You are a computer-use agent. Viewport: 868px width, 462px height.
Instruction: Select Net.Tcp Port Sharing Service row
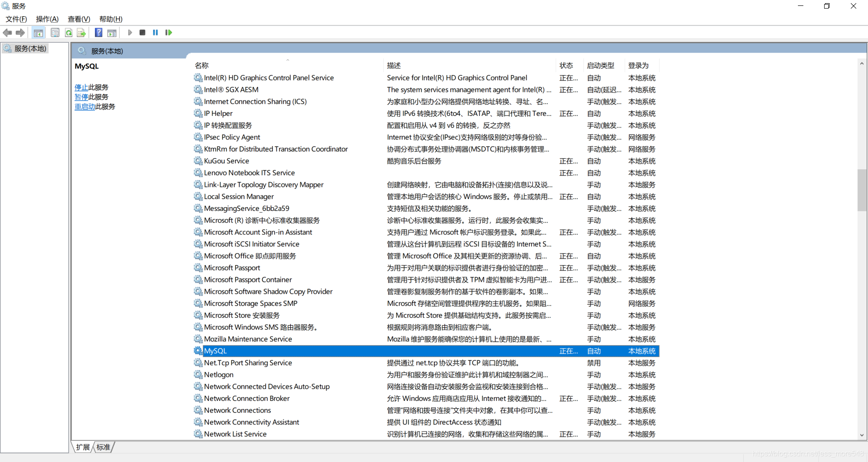point(426,362)
